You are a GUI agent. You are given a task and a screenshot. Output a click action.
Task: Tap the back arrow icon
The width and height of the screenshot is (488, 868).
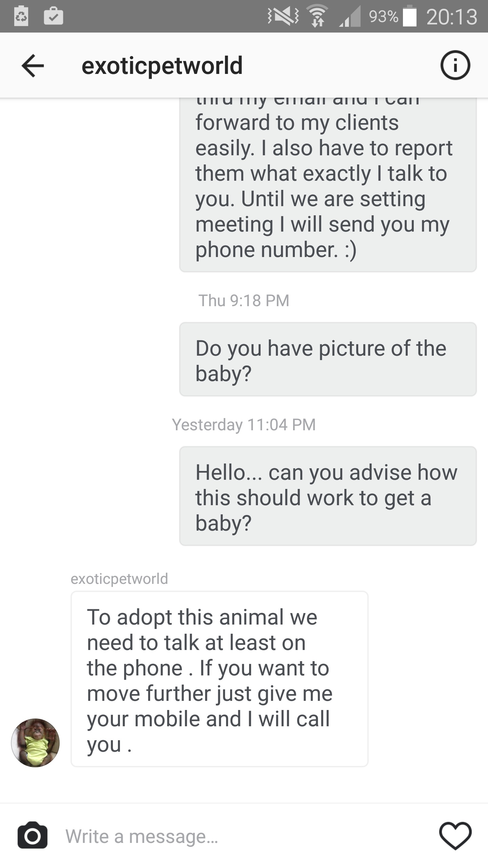[x=33, y=65]
